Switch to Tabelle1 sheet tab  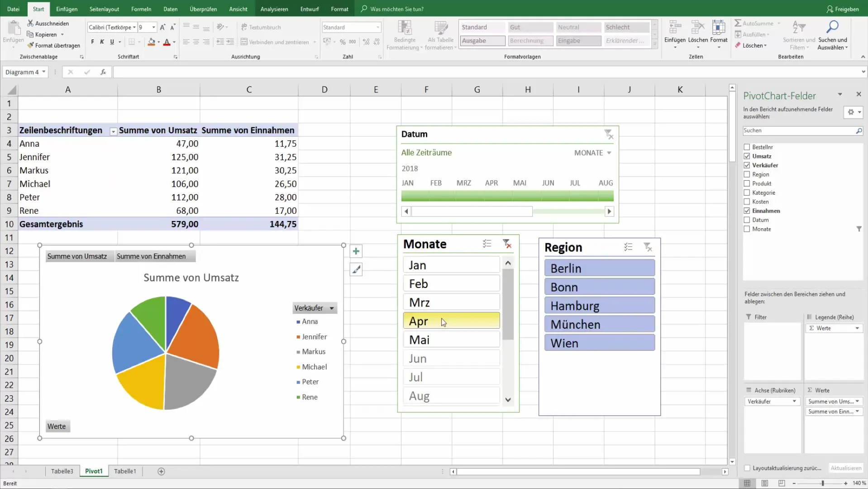tap(125, 471)
